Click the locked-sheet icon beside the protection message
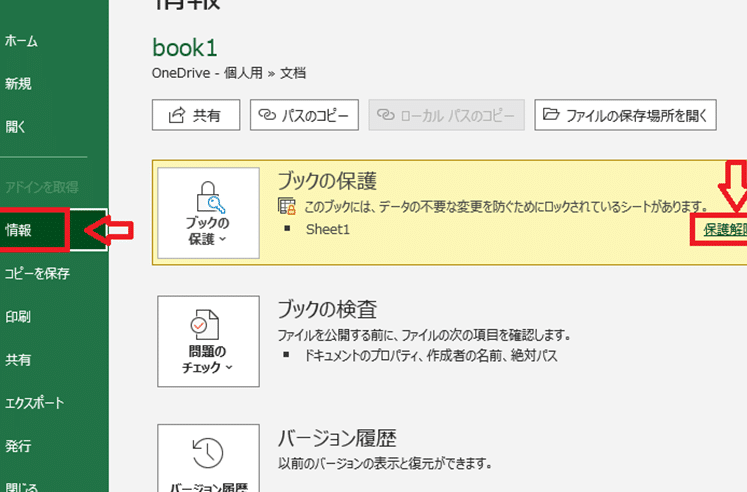The image size is (747, 492). (x=286, y=206)
